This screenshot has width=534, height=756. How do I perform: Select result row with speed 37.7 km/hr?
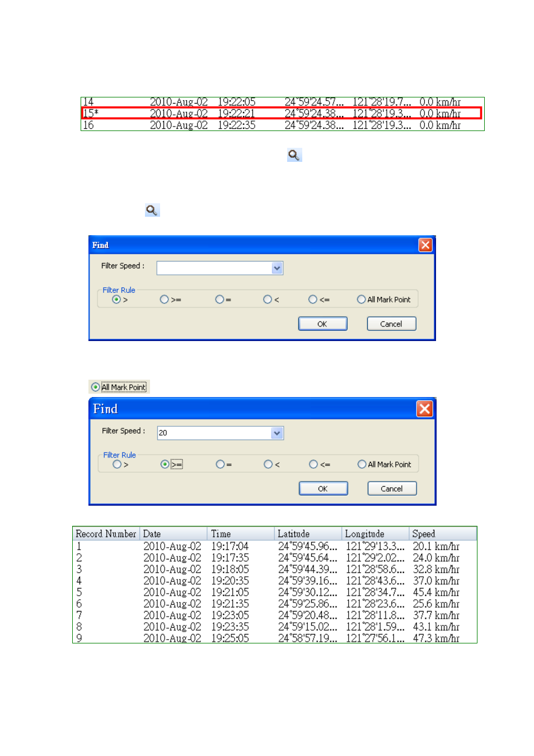pyautogui.click(x=274, y=615)
